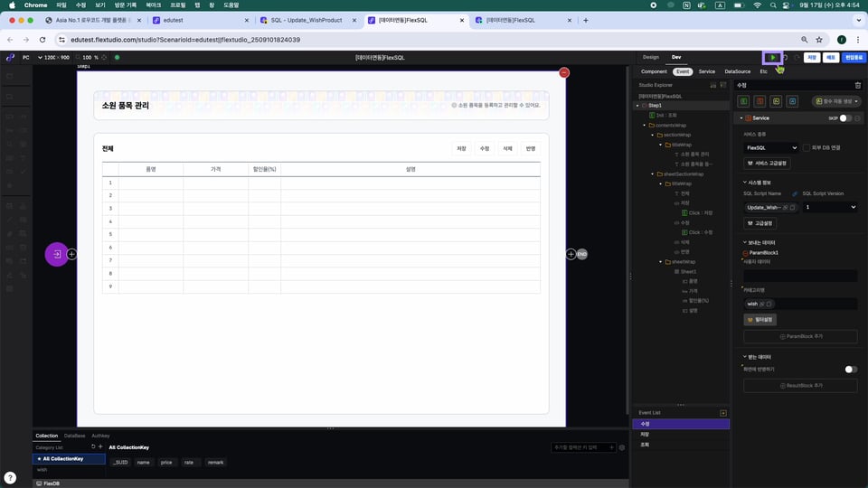
Task: Add a new category with the plus icon
Action: [100, 446]
